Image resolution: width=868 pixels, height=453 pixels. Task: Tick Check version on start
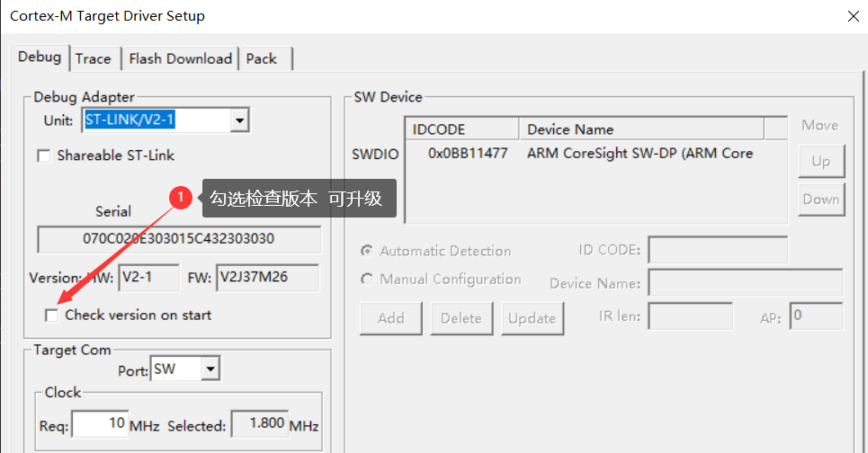[x=51, y=315]
